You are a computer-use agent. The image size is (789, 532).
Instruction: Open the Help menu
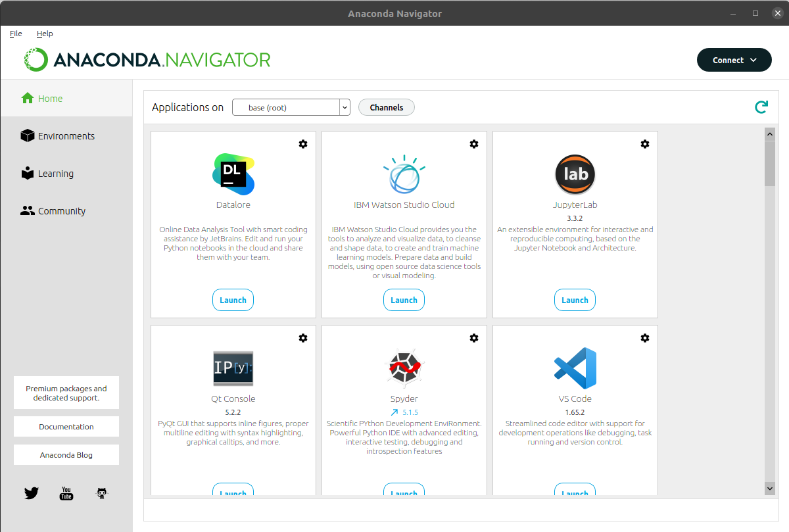(45, 34)
